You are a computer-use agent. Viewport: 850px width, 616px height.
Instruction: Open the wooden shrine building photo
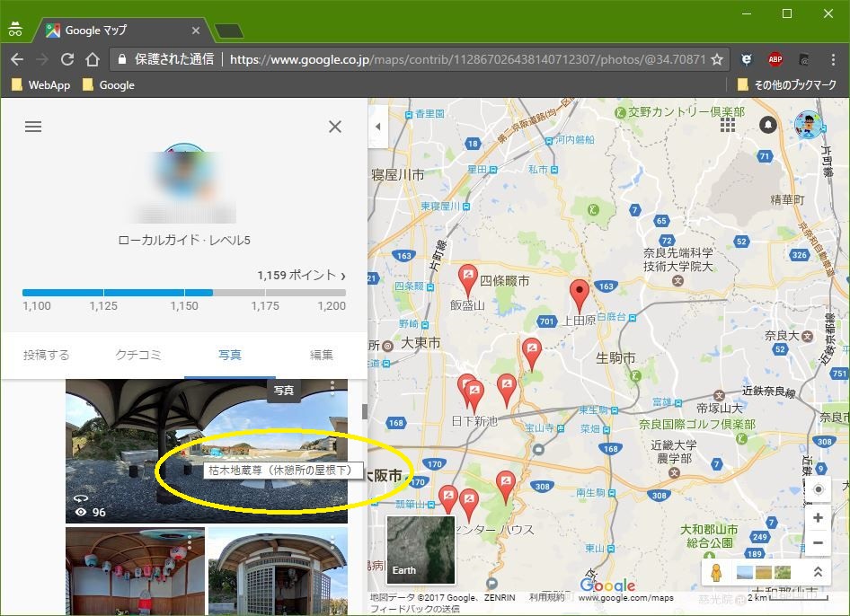tap(279, 571)
